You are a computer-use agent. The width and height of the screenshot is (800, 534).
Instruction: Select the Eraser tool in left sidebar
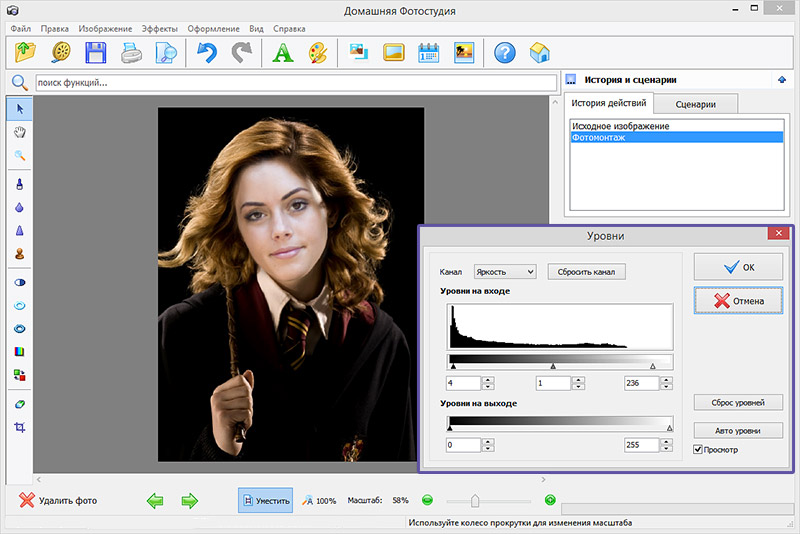(x=19, y=404)
